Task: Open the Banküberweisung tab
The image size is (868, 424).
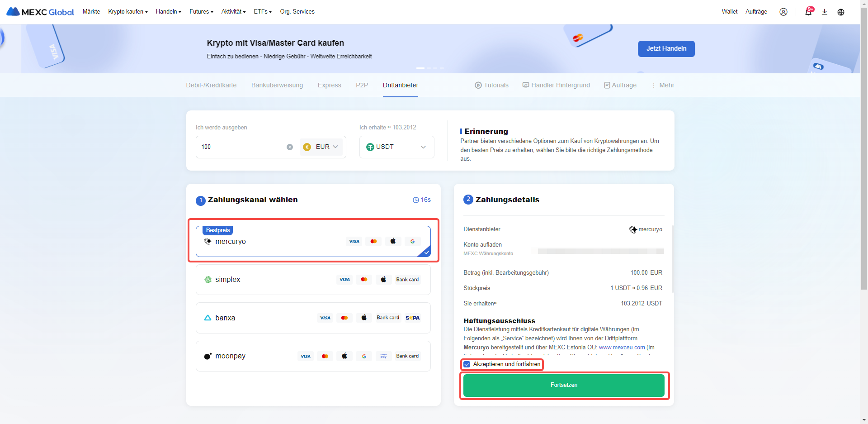Action: (x=277, y=85)
